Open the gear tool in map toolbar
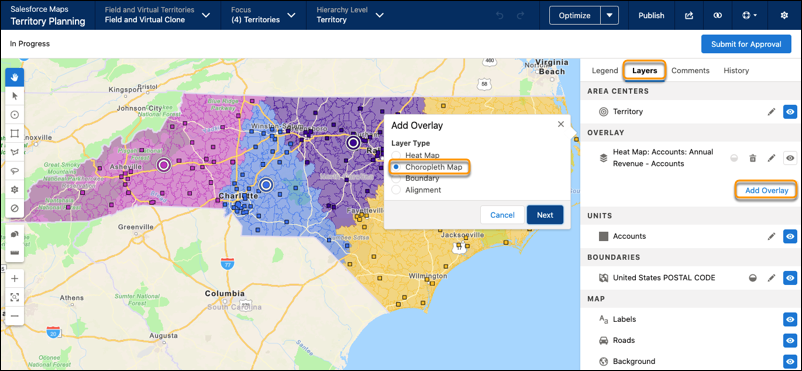 point(14,189)
